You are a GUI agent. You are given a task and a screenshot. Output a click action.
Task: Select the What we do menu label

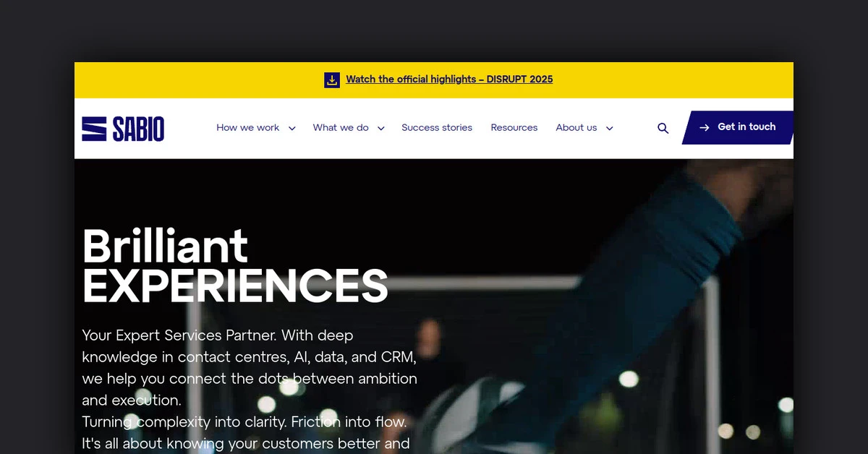341,128
